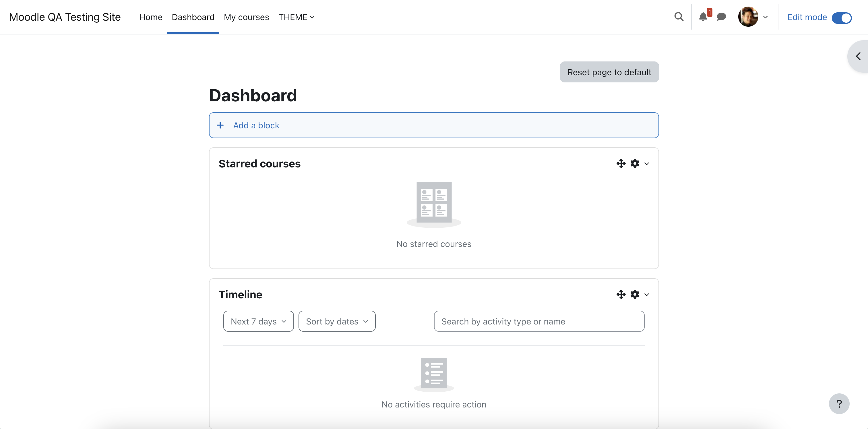Expand Starred courses actions chevron
The width and height of the screenshot is (868, 429).
[647, 164]
